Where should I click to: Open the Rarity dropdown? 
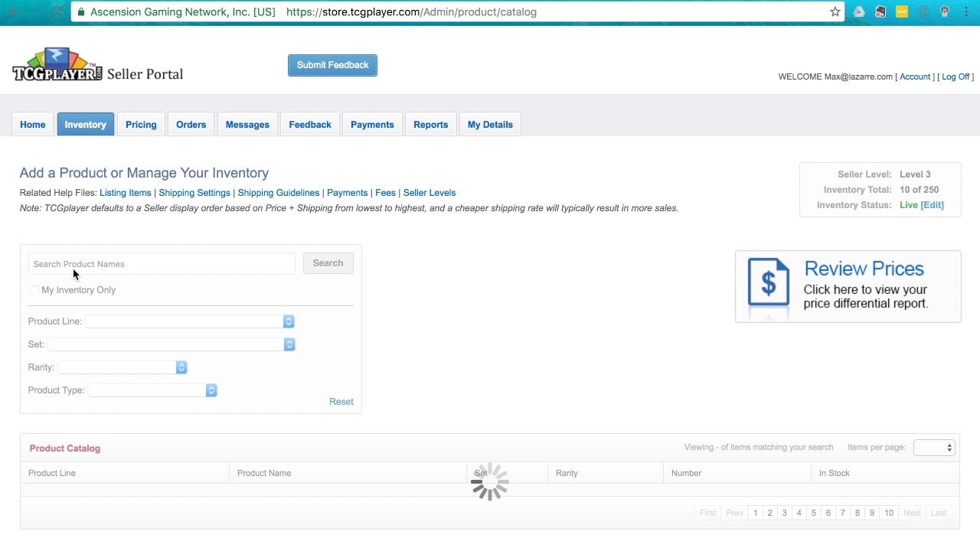click(122, 367)
